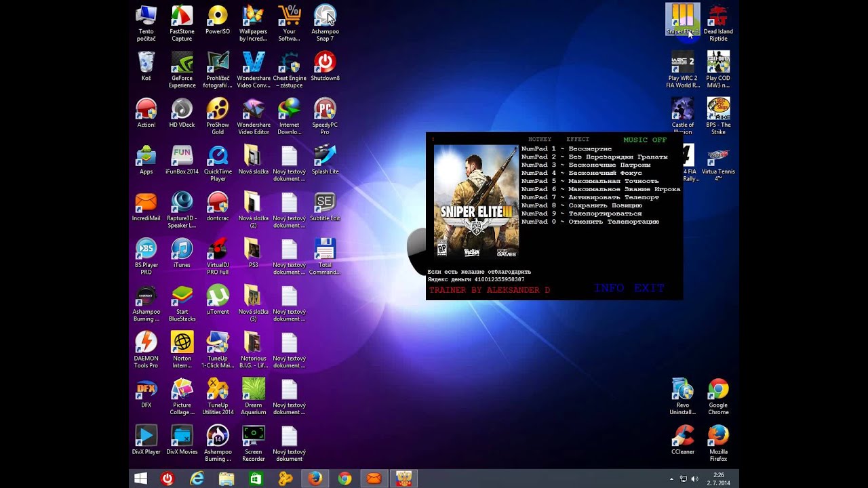Select the IncrediMail desktop icon
The image size is (868, 488).
[146, 206]
